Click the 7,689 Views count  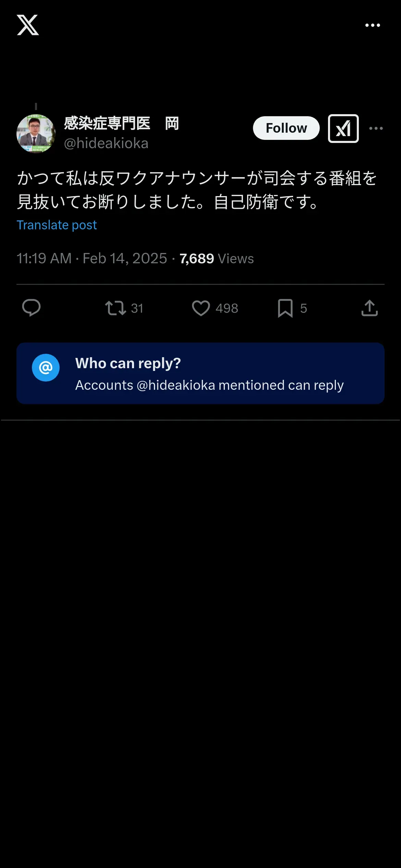point(217,258)
